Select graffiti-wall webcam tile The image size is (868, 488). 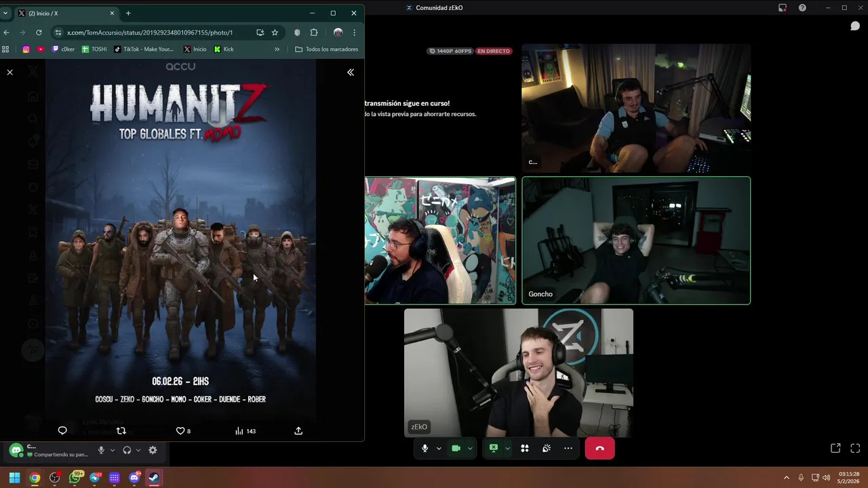coord(440,241)
